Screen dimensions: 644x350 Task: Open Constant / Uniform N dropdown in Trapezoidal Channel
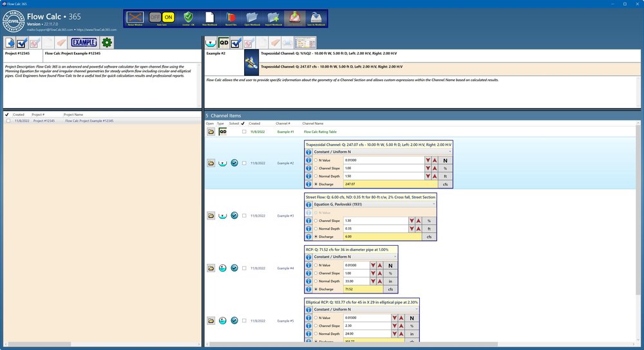(x=383, y=152)
